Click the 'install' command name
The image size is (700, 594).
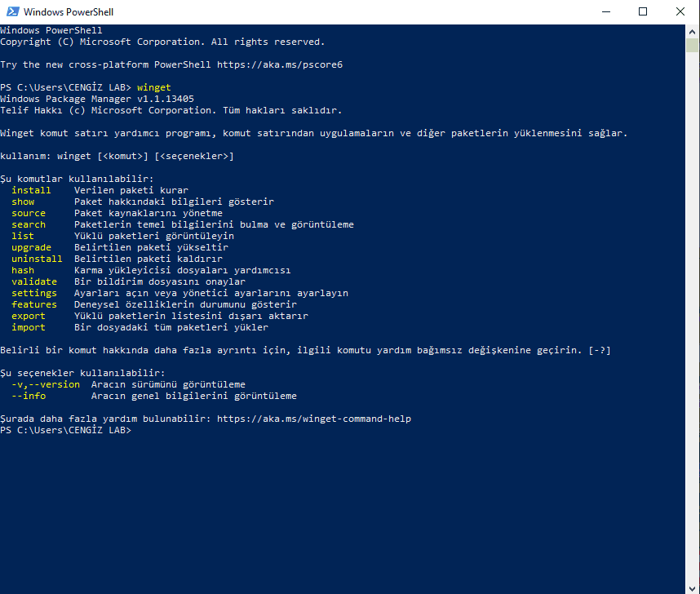pyautogui.click(x=31, y=190)
